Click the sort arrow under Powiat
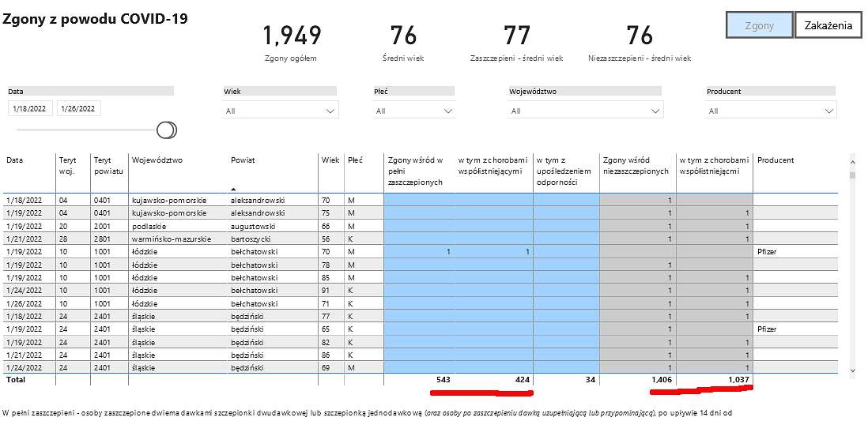This screenshot has width=868, height=421. 234,189
